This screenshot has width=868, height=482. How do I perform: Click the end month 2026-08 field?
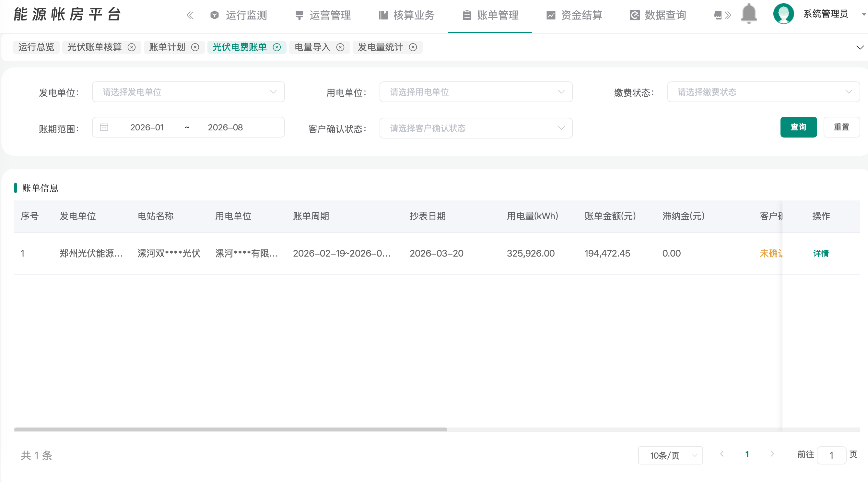click(225, 127)
